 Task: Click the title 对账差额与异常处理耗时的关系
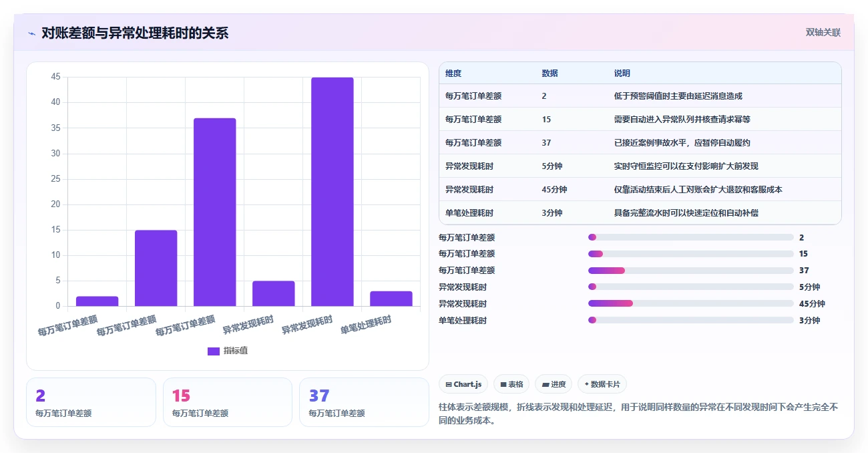(135, 33)
